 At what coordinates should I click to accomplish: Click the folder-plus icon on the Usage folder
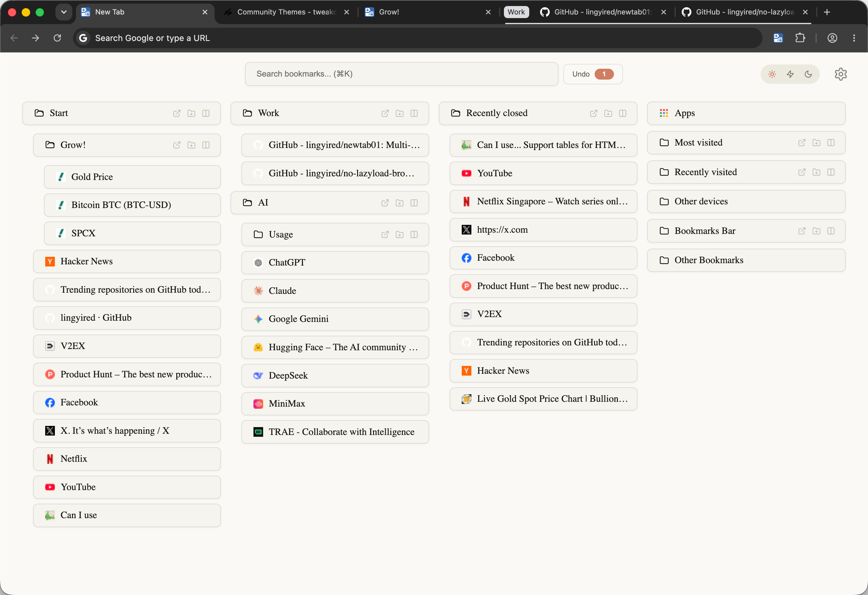point(400,235)
